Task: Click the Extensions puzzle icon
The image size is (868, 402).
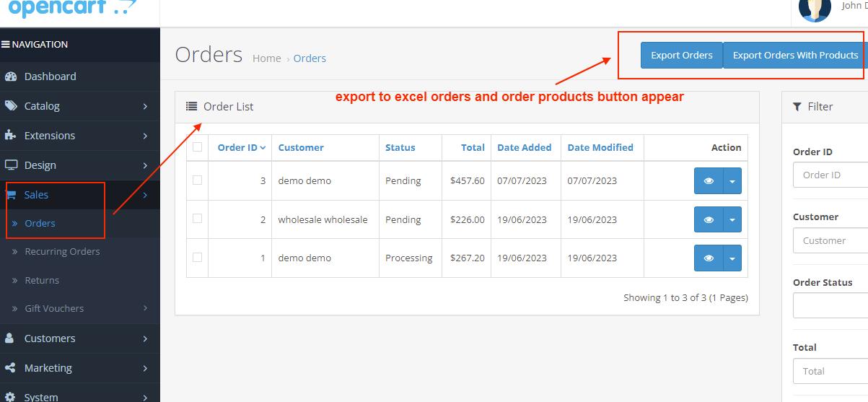Action: pyautogui.click(x=10, y=136)
